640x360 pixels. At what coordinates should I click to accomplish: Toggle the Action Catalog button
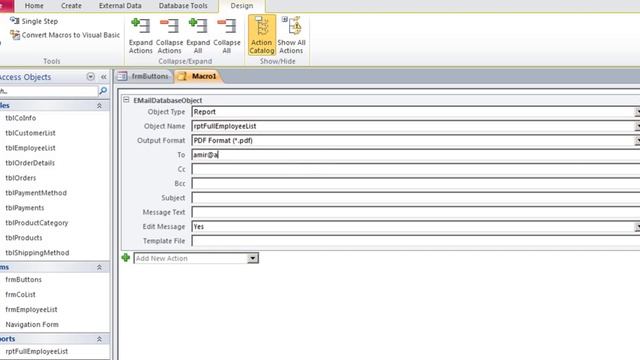coord(262,35)
